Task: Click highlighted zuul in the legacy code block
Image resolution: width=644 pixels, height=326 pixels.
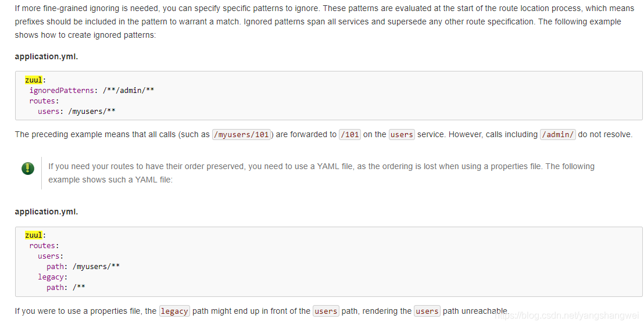Action: click(34, 235)
